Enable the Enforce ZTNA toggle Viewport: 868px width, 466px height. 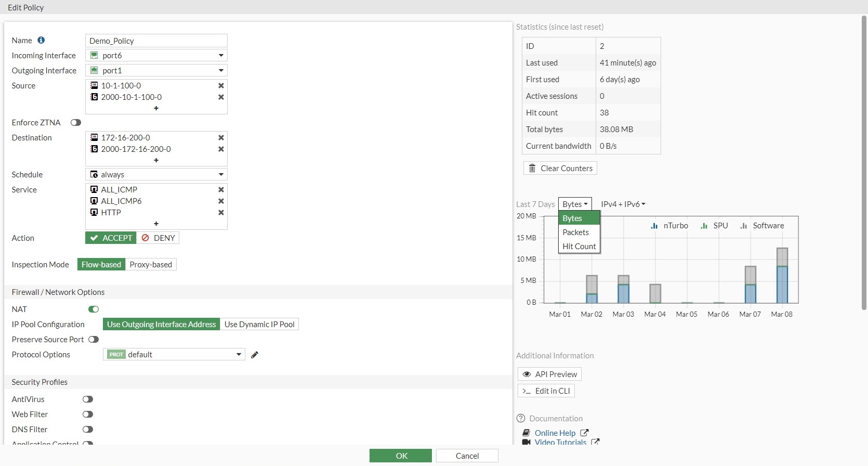(x=76, y=123)
